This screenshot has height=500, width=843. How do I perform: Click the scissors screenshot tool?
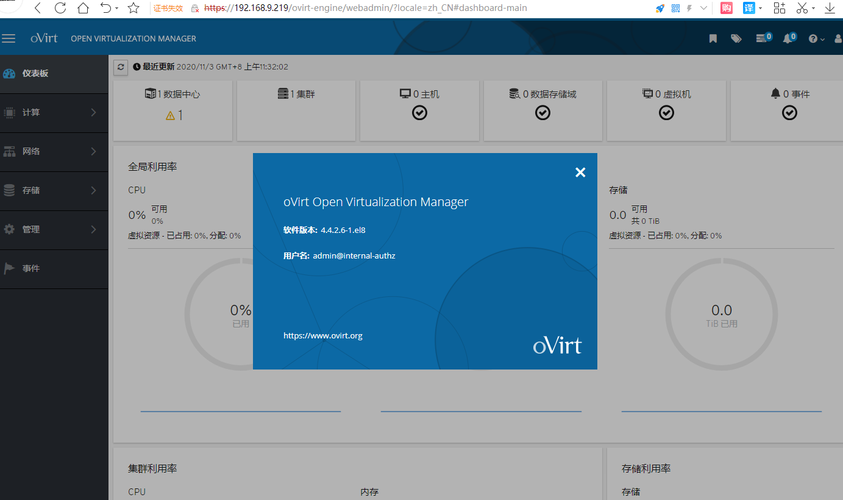[x=802, y=8]
